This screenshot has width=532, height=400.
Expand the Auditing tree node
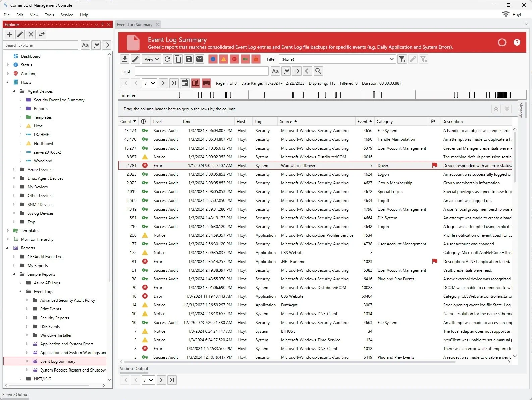pyautogui.click(x=8, y=73)
